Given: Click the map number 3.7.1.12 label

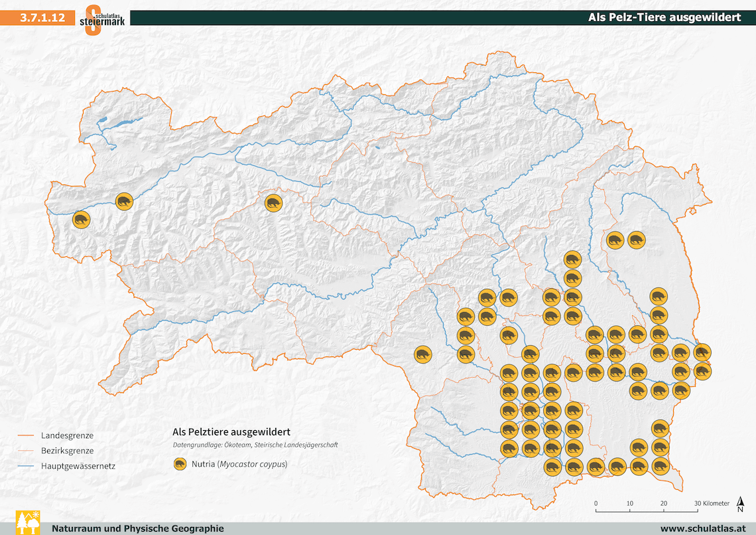Looking at the screenshot, I should pos(42,18).
